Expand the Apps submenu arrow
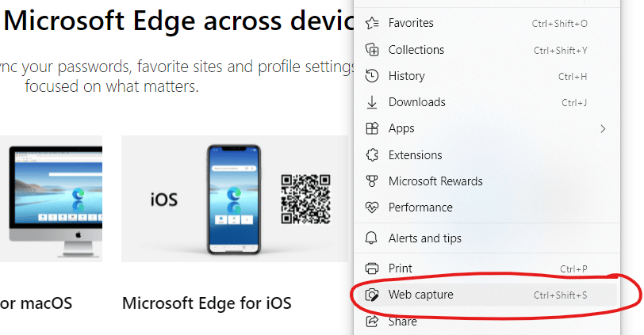Image resolution: width=644 pixels, height=335 pixels. point(603,128)
